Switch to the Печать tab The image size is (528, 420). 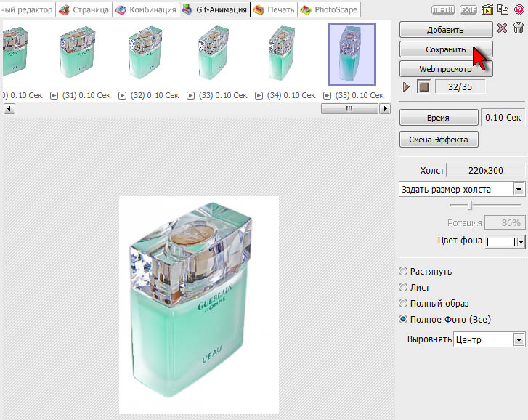point(274,9)
